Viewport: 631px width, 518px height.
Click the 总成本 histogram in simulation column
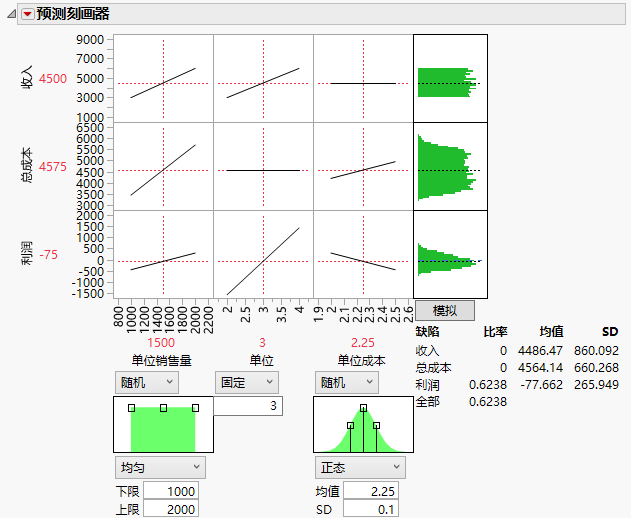tap(450, 167)
